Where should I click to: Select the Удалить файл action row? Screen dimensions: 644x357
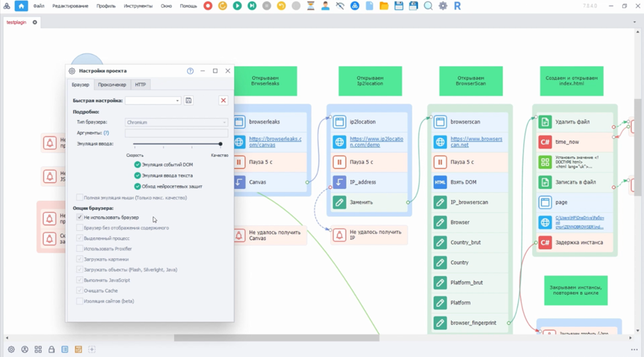(575, 122)
